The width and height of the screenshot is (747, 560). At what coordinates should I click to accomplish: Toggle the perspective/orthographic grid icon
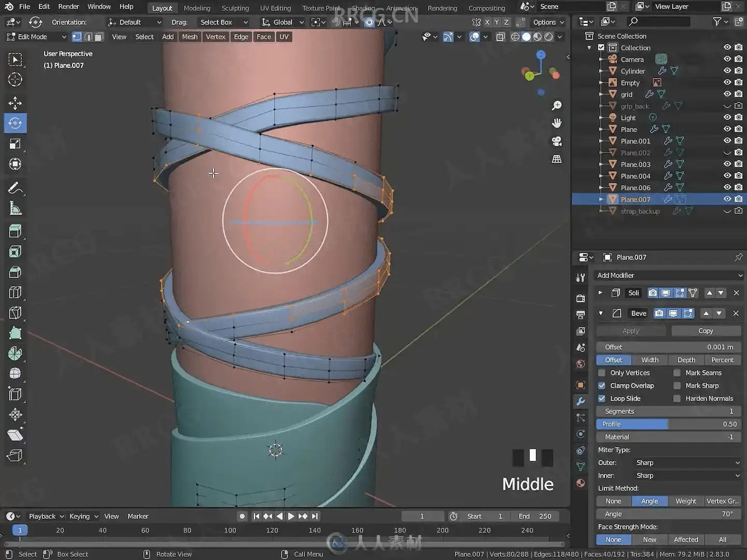click(x=557, y=159)
